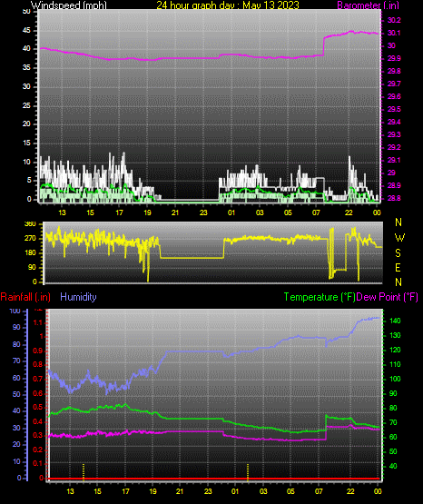Click the 'Temperature (°F)' legend label

(320, 297)
